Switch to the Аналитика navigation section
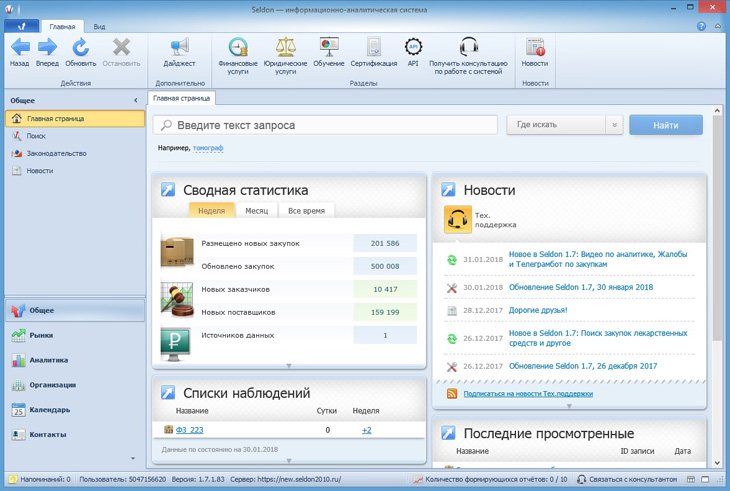 click(75, 360)
